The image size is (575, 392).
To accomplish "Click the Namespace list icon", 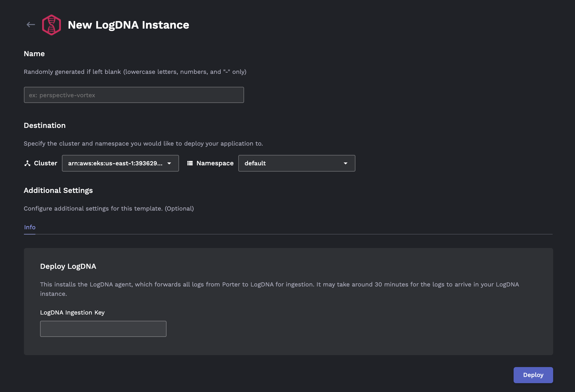I will click(x=190, y=163).
